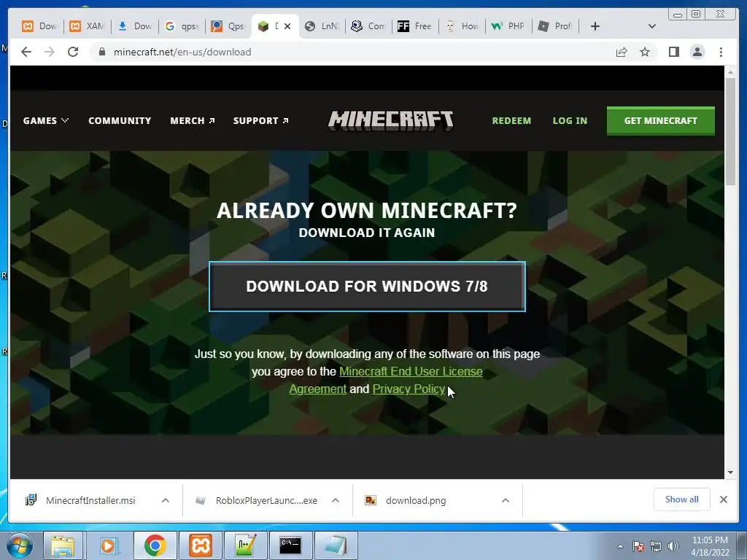Switch to the Qps tab
This screenshot has width=747, height=560.
(x=228, y=26)
